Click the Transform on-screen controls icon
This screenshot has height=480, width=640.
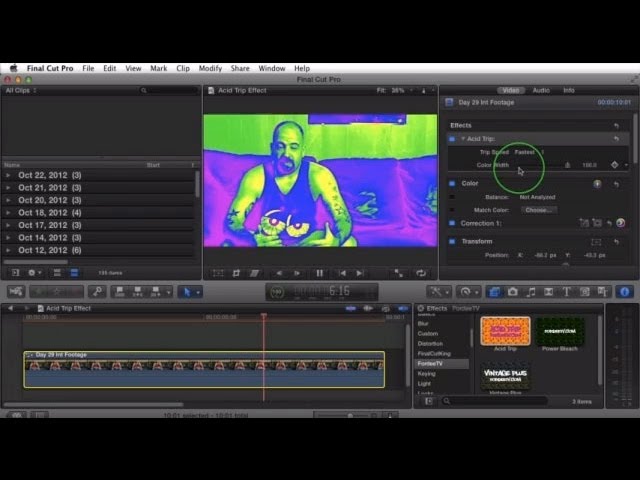click(596, 242)
